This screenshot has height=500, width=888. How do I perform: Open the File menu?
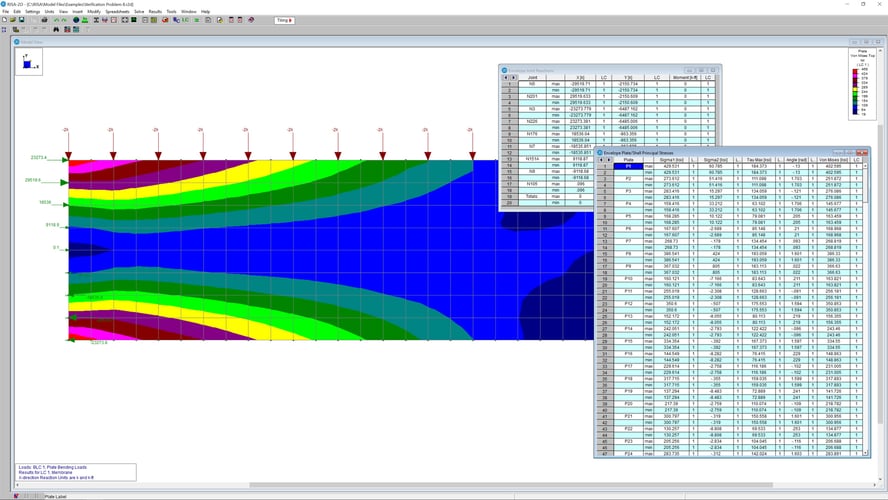(x=5, y=11)
